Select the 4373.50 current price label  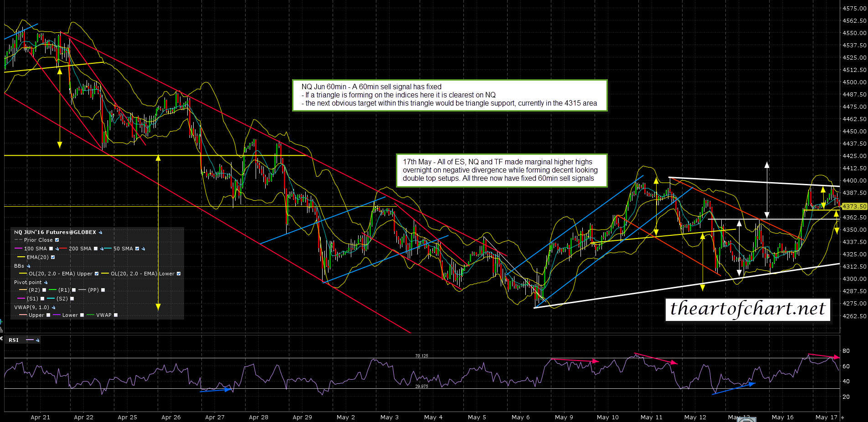(x=854, y=206)
